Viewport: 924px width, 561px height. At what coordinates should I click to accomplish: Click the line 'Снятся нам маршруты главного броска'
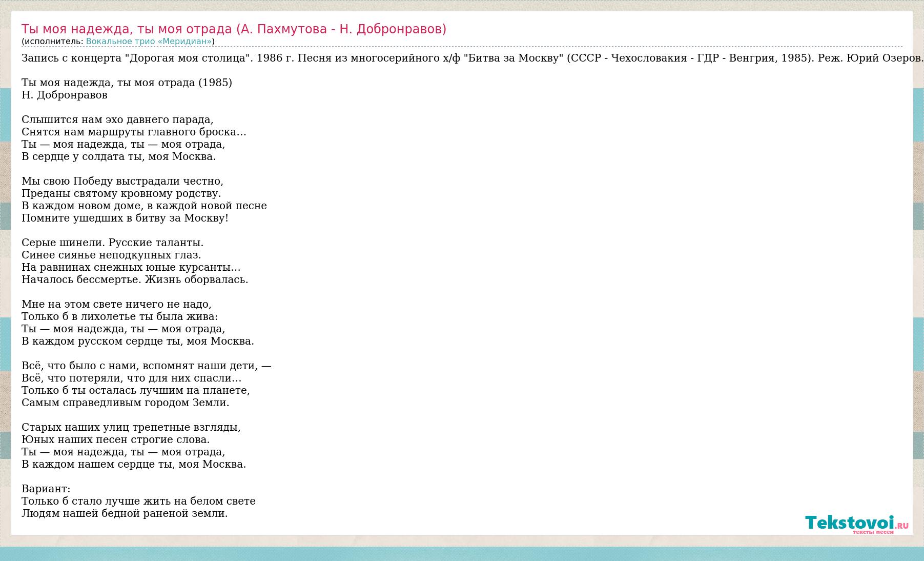coord(134,132)
